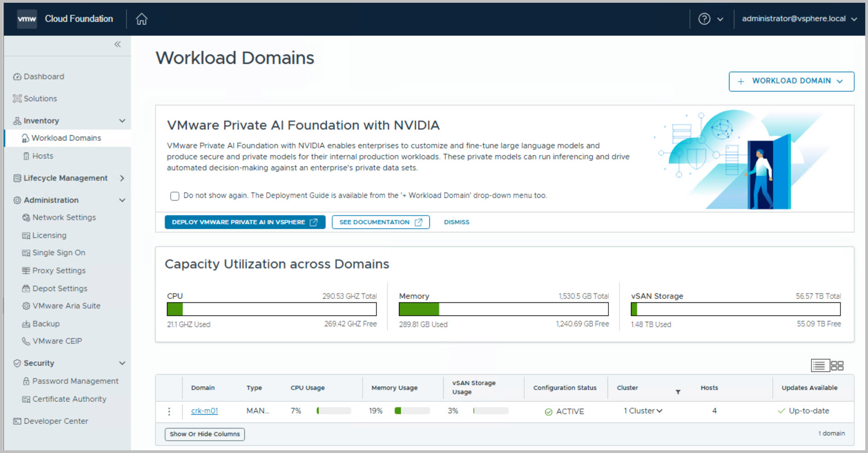The height and width of the screenshot is (453, 868).
Task: Open Hosts in the sidebar
Action: pyautogui.click(x=42, y=156)
